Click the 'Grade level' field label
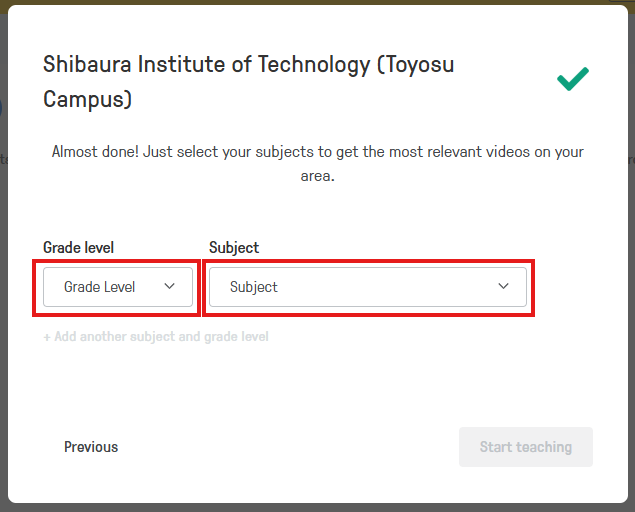The height and width of the screenshot is (512, 635). [79, 247]
